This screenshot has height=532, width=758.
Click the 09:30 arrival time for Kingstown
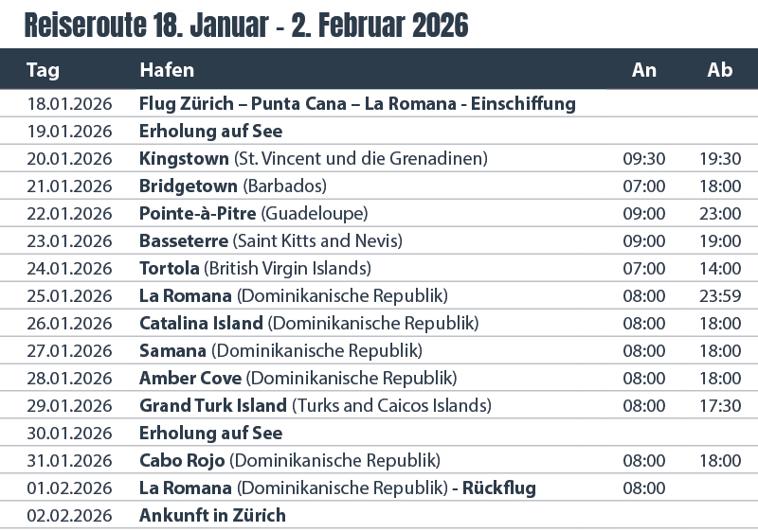pos(644,158)
